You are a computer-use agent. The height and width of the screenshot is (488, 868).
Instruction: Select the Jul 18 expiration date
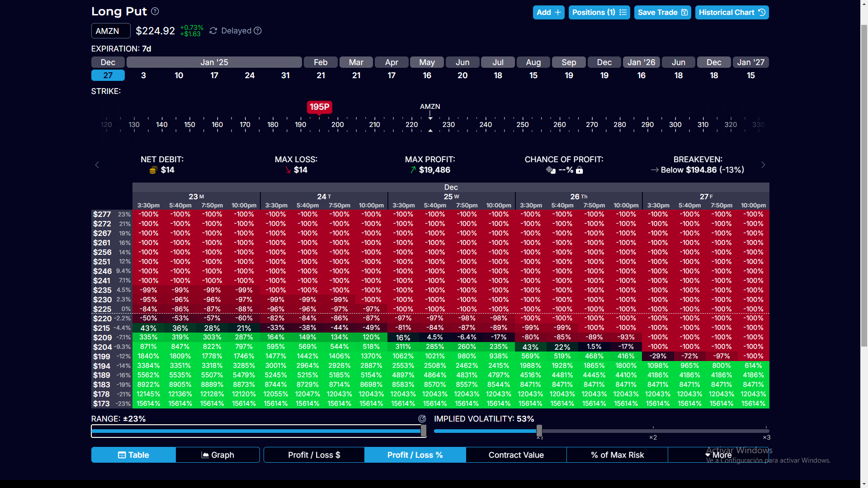pyautogui.click(x=498, y=75)
